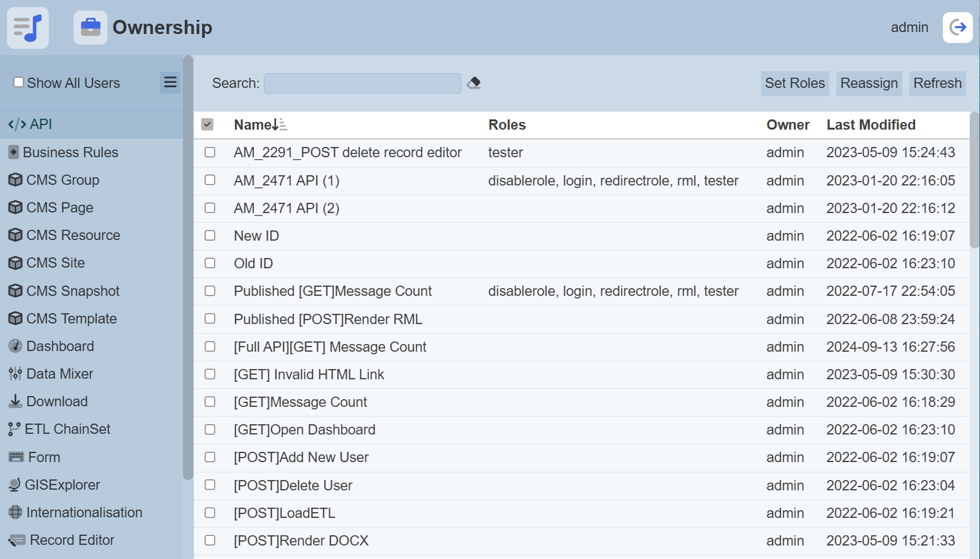Click the ETL ChainSet branch icon
This screenshot has width=980, height=559.
coord(14,429)
